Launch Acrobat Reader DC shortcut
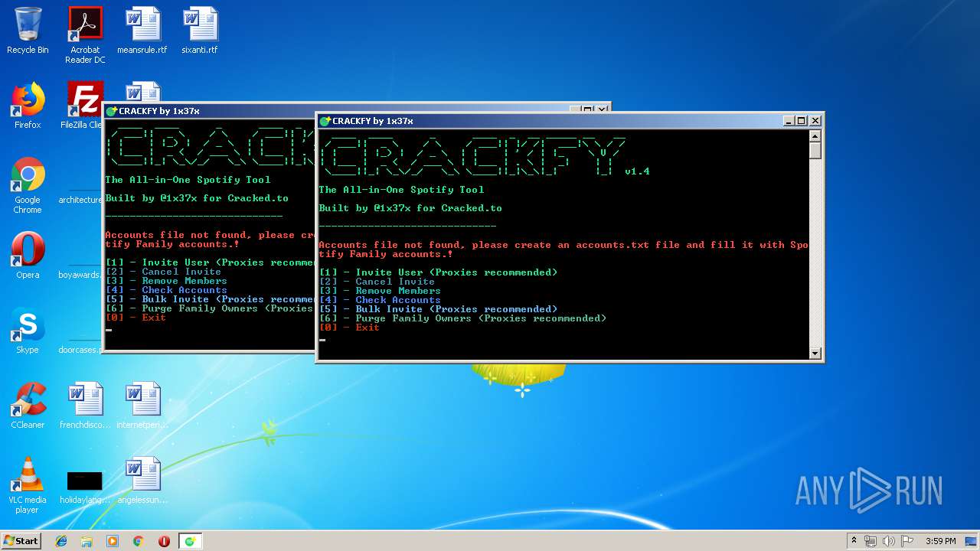Image resolution: width=980 pixels, height=551 pixels. coord(85,34)
